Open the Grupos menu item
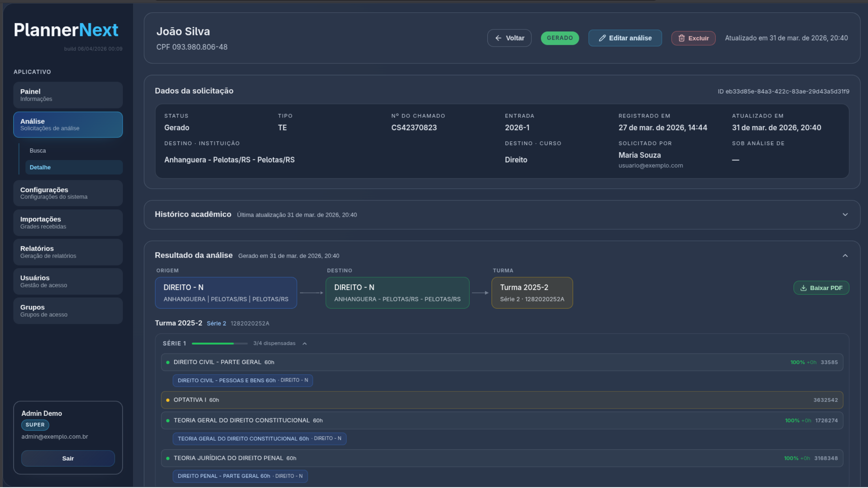The width and height of the screenshot is (868, 488). tap(68, 311)
